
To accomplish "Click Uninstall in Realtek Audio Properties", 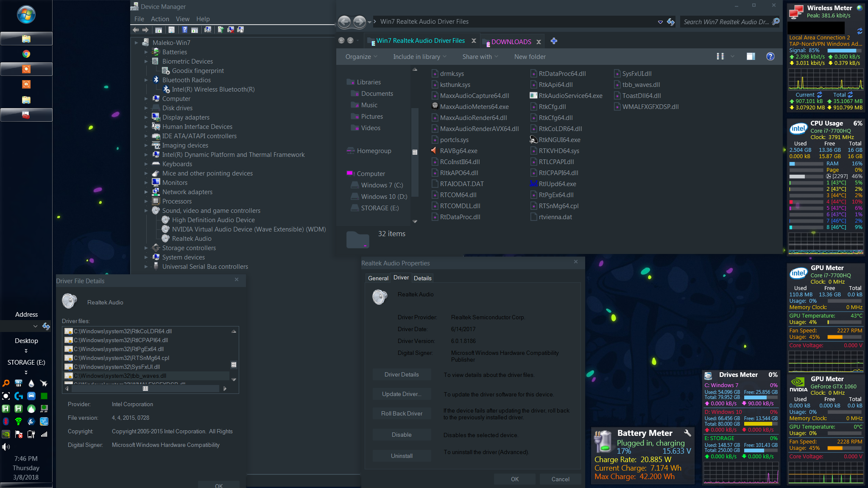I will [402, 456].
